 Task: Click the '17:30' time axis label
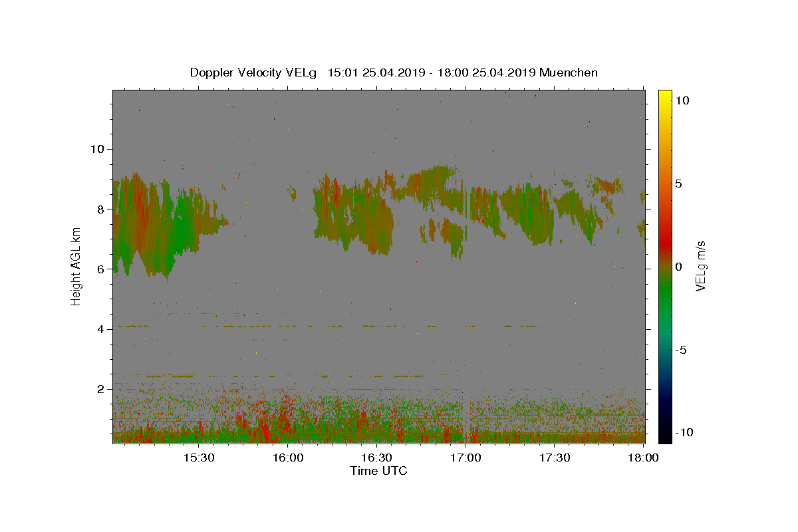coord(555,458)
